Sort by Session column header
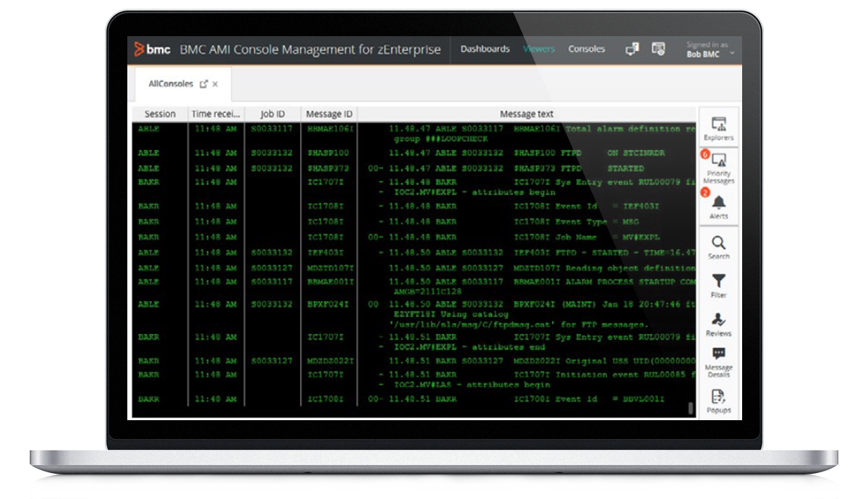868x499 pixels. point(160,114)
